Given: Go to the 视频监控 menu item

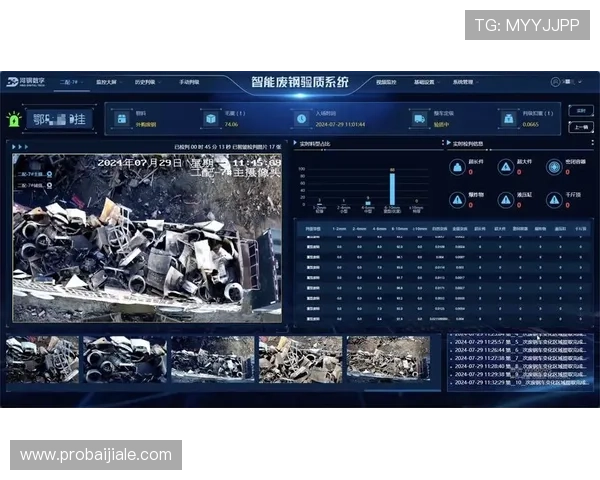Looking at the screenshot, I should coord(386,82).
